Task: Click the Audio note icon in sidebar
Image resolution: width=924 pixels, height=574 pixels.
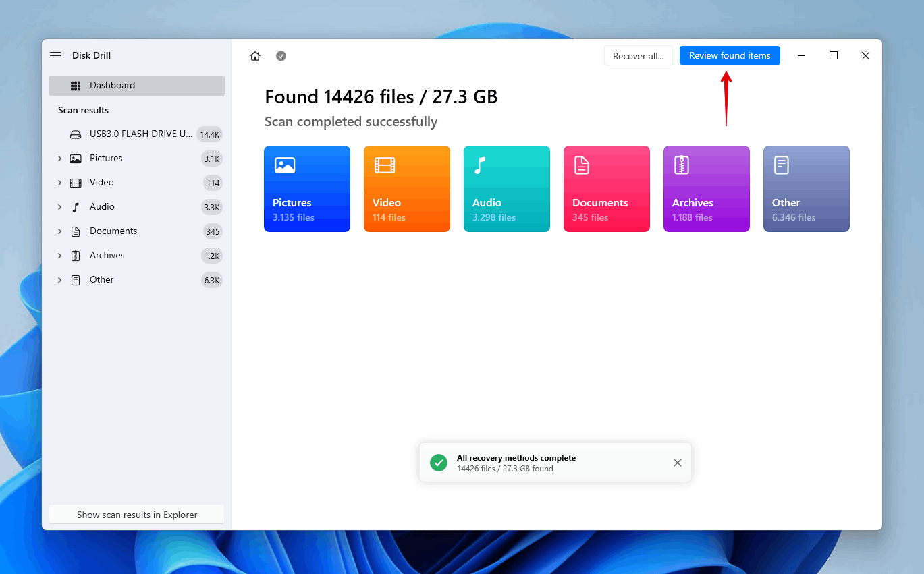Action: pyautogui.click(x=76, y=207)
